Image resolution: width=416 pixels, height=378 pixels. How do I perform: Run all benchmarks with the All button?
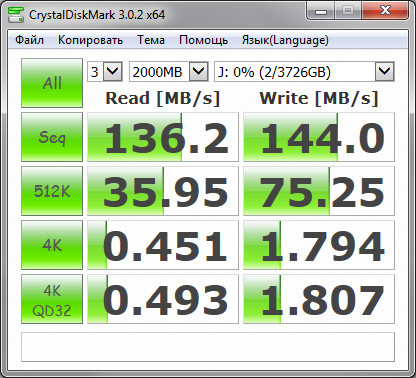pos(52,83)
